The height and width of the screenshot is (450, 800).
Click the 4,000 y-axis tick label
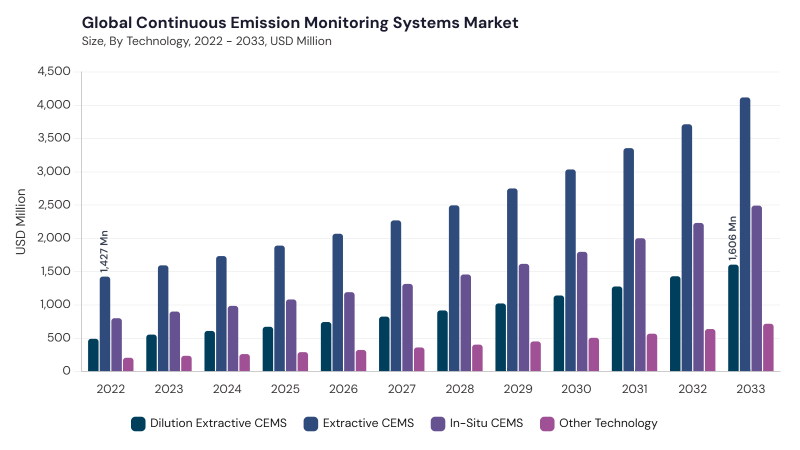(x=54, y=105)
